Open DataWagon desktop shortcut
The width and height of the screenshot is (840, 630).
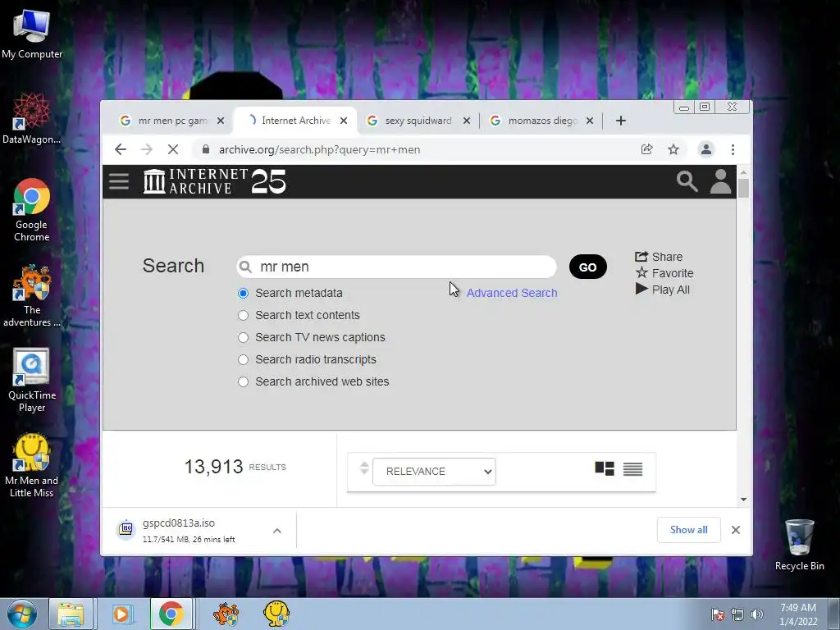[x=32, y=118]
